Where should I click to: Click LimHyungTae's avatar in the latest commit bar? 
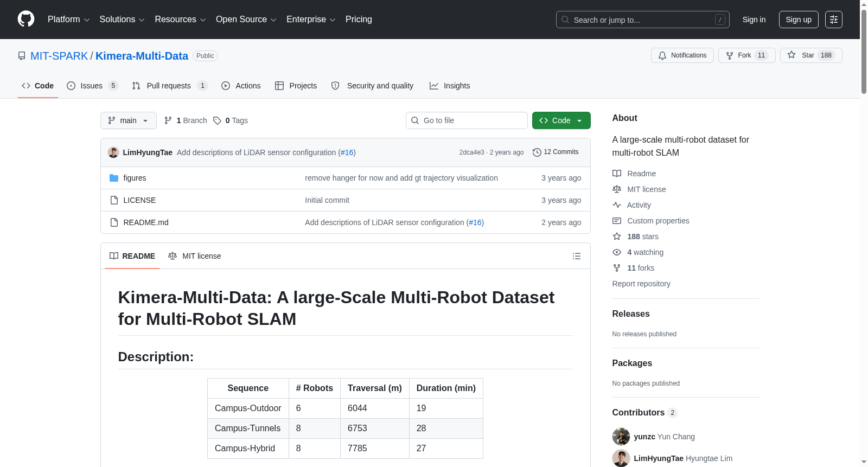pos(113,152)
